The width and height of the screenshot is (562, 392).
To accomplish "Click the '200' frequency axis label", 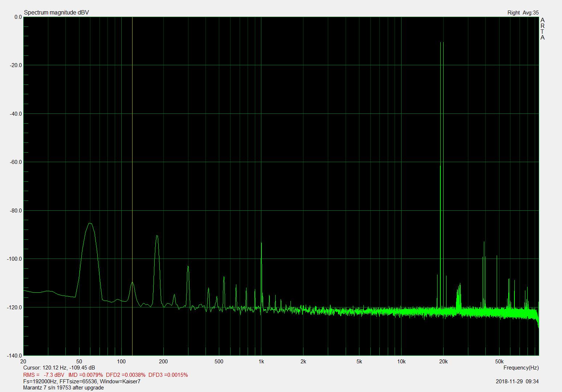I will pyautogui.click(x=163, y=362).
